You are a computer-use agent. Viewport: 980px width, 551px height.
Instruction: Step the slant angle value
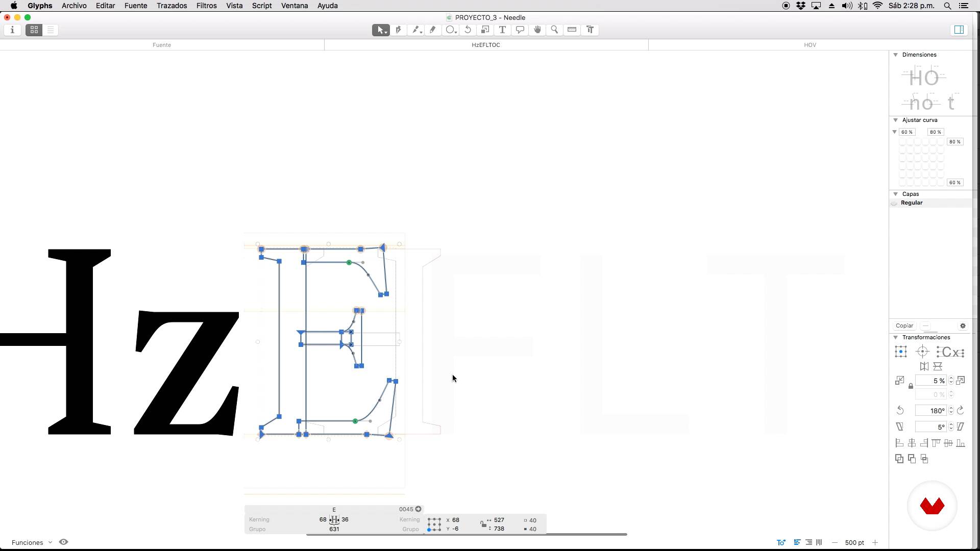point(951,427)
